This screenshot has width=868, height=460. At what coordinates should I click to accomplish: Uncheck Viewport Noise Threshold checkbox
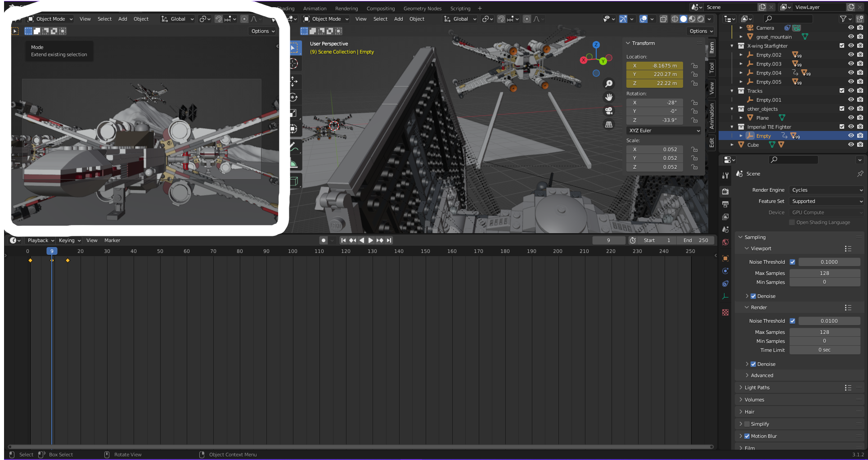792,262
